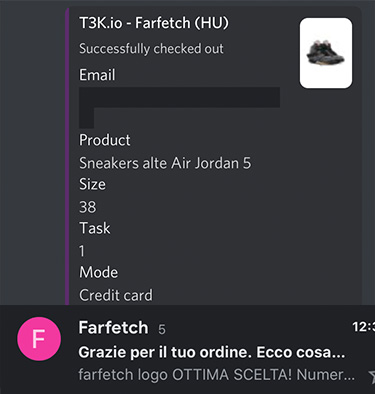The height and width of the screenshot is (394, 375).
Task: Click the thread count number 5
Action: 162,330
